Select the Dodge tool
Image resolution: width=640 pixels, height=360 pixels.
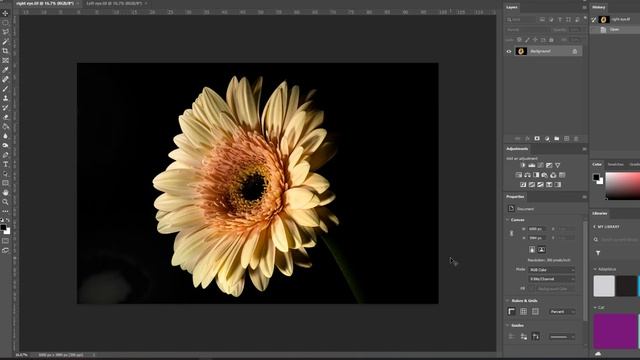coord(5,145)
